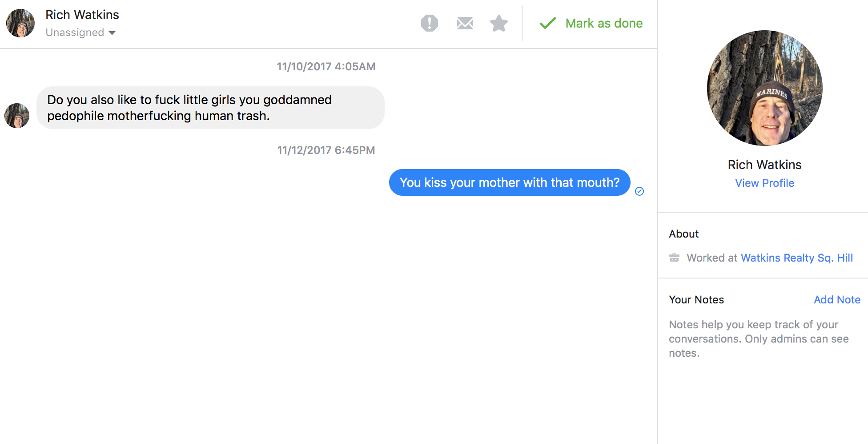Click the 11/12/2017 6:45PM timestamp
868x444 pixels.
tap(326, 150)
